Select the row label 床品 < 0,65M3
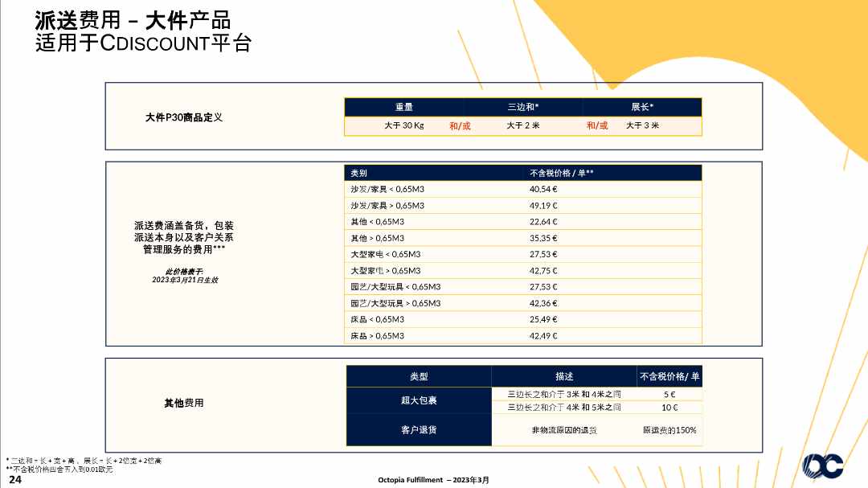This screenshot has width=868, height=488. pos(378,320)
